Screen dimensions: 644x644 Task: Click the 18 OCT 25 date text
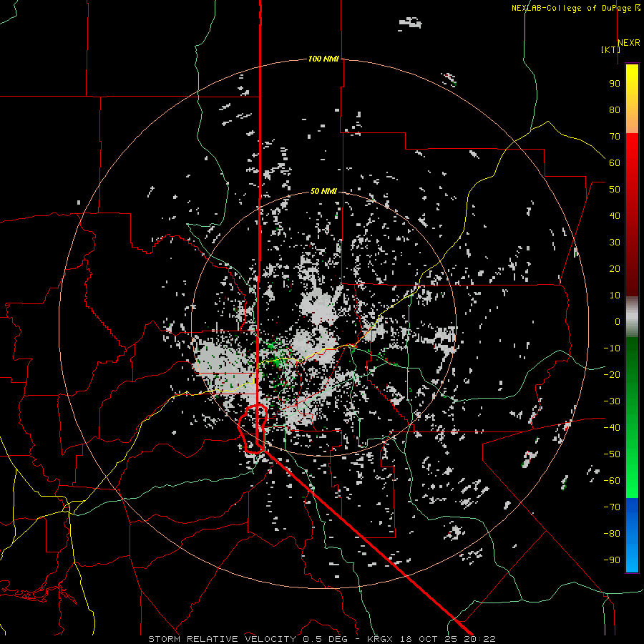pyautogui.click(x=428, y=639)
